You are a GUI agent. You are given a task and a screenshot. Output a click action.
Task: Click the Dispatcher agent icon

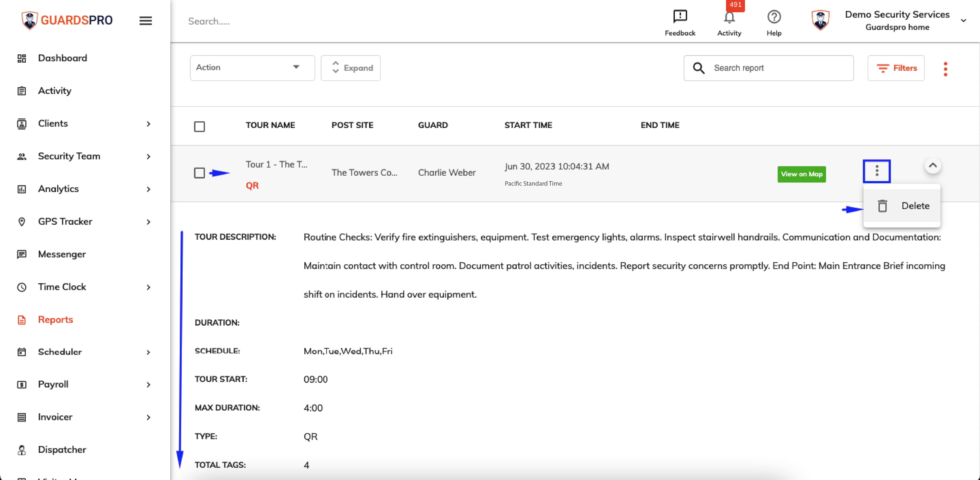(22, 450)
